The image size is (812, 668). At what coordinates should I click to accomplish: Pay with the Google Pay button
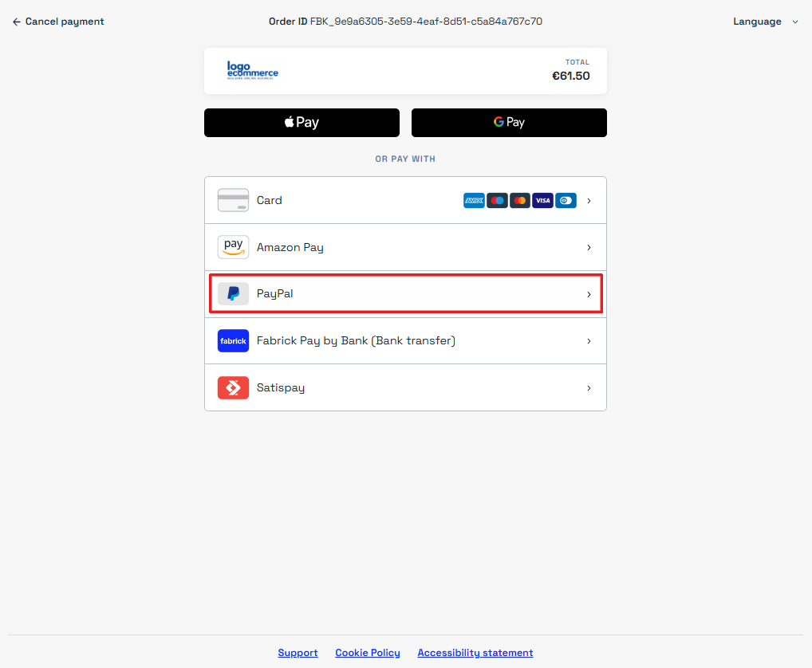point(509,123)
